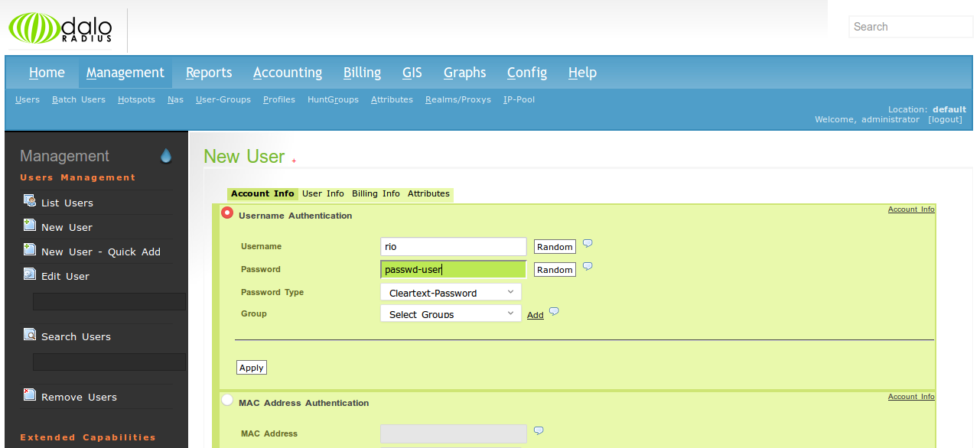The image size is (980, 448).
Task: Open the Config menu
Action: 526,73
